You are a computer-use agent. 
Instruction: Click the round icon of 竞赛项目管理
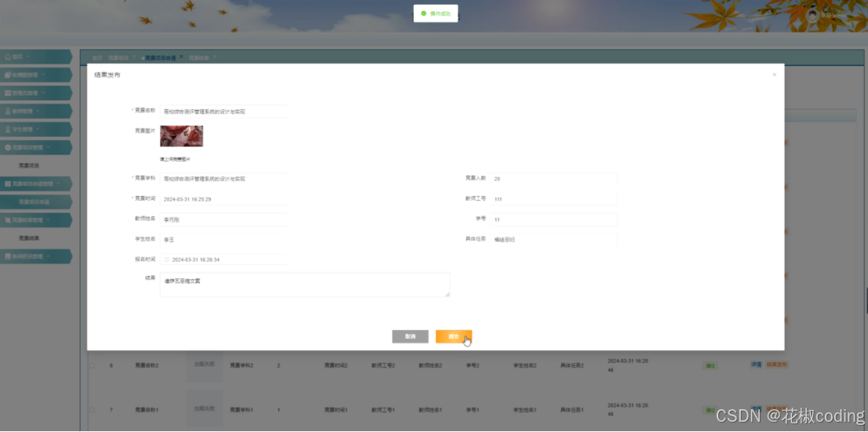8,147
